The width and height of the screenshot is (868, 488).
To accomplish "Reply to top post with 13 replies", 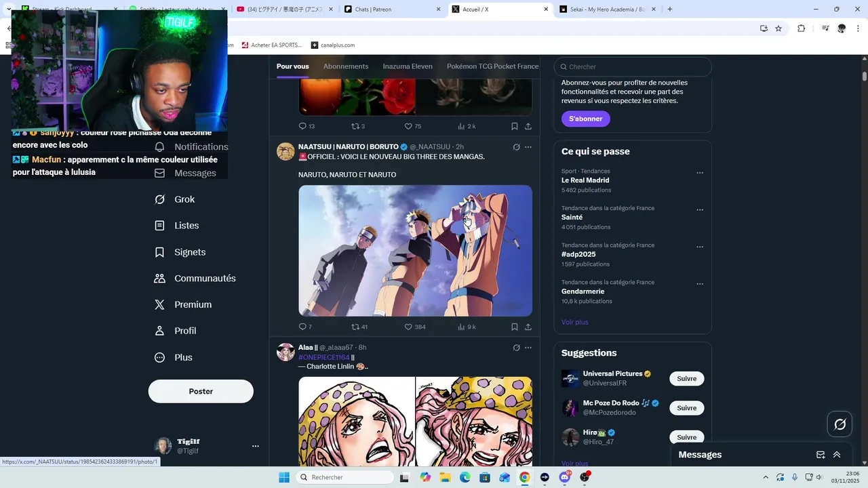I will (x=302, y=126).
